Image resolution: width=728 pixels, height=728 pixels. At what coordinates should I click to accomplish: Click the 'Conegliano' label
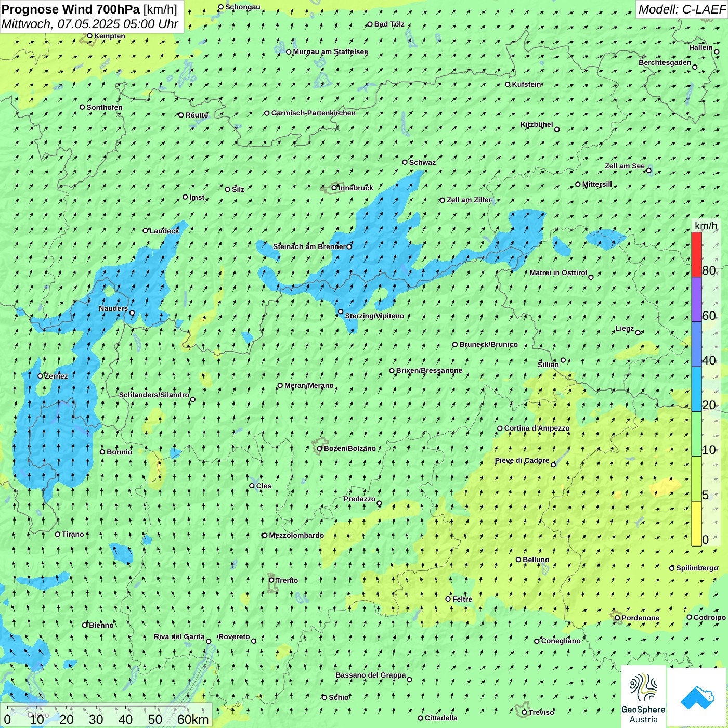[561, 641]
